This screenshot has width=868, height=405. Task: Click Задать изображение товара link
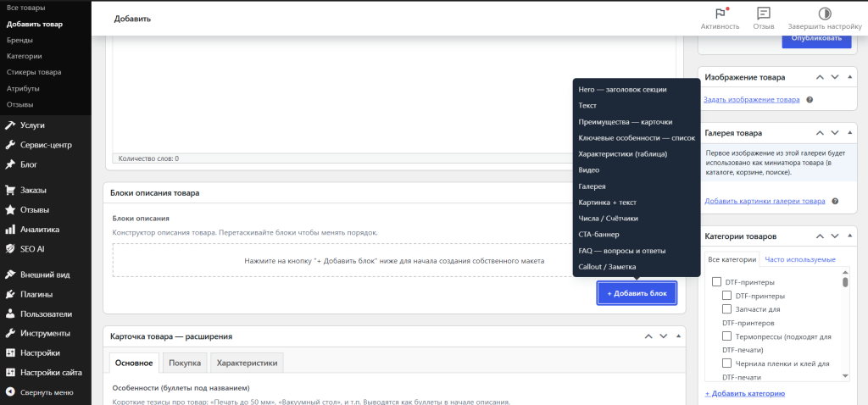tap(751, 100)
